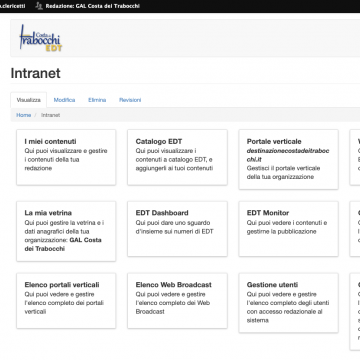
Task: Click the Intranet page heading
Action: pyautogui.click(x=36, y=73)
